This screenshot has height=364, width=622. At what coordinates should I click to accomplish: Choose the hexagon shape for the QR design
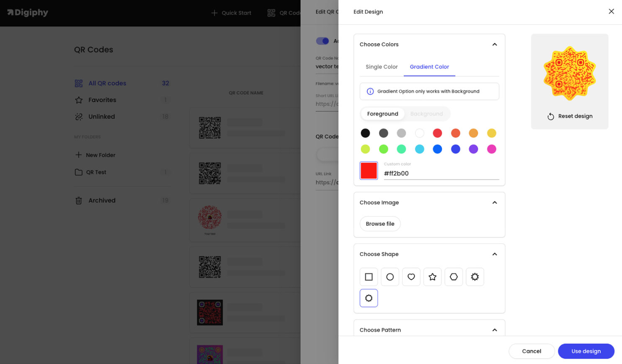point(453,276)
